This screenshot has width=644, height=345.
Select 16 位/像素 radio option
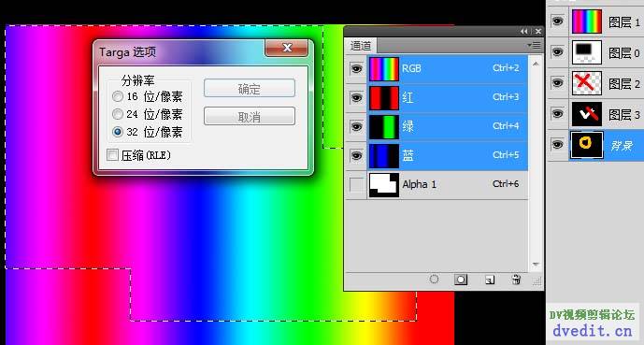tap(118, 96)
